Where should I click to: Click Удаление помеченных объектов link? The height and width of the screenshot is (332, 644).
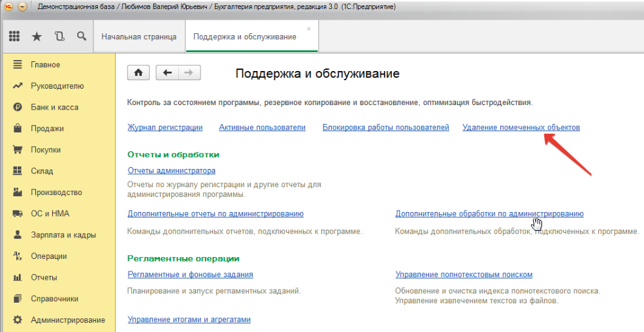coord(521,127)
